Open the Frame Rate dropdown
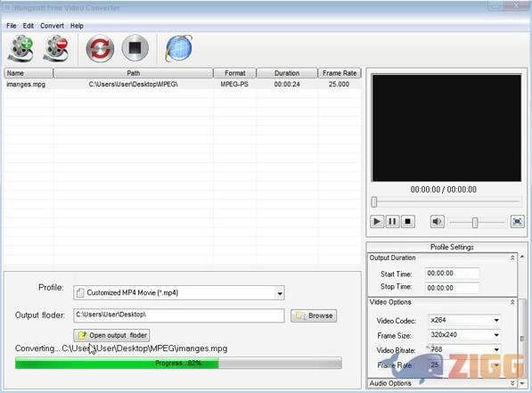 (x=464, y=365)
